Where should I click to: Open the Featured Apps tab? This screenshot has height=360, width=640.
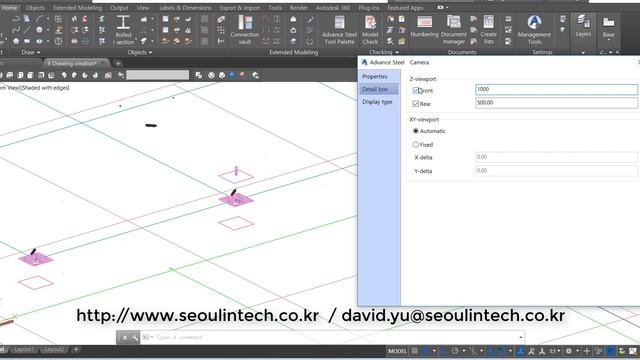pyautogui.click(x=405, y=8)
